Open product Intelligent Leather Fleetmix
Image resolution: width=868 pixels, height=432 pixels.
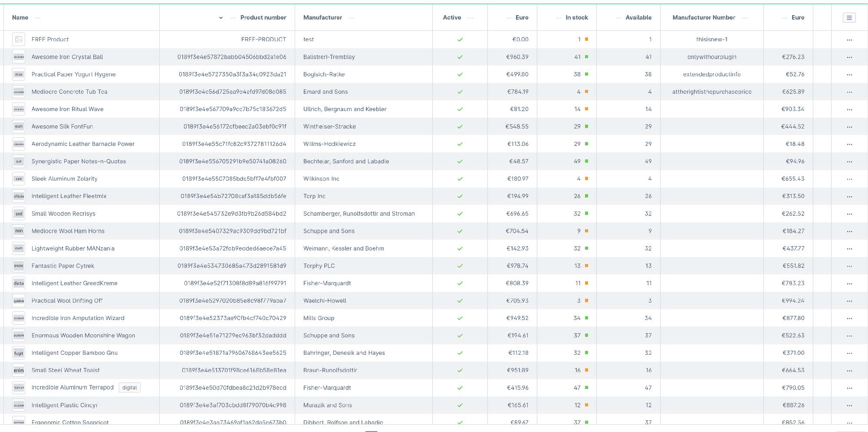click(x=69, y=196)
